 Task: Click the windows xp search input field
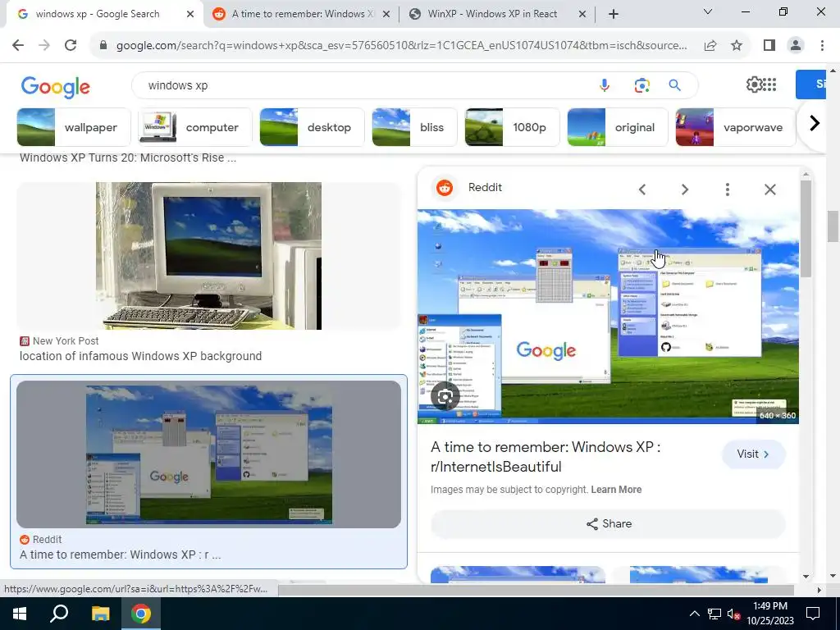point(364,85)
